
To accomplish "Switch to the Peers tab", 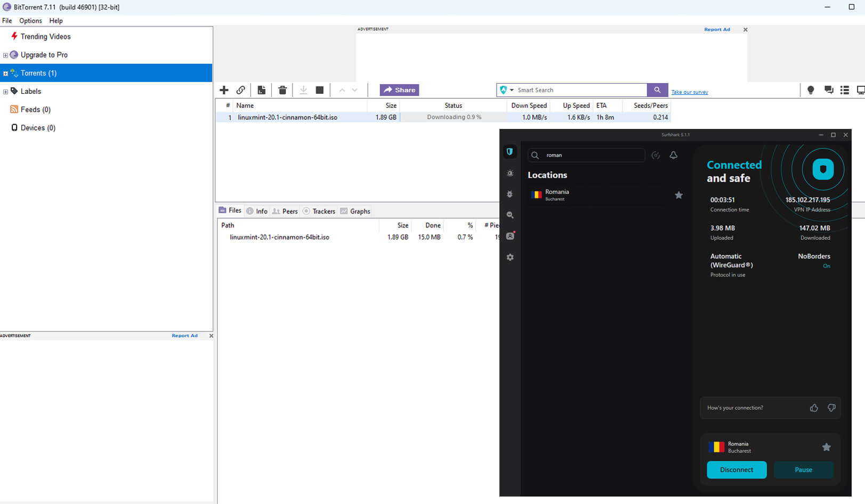I will coord(285,212).
